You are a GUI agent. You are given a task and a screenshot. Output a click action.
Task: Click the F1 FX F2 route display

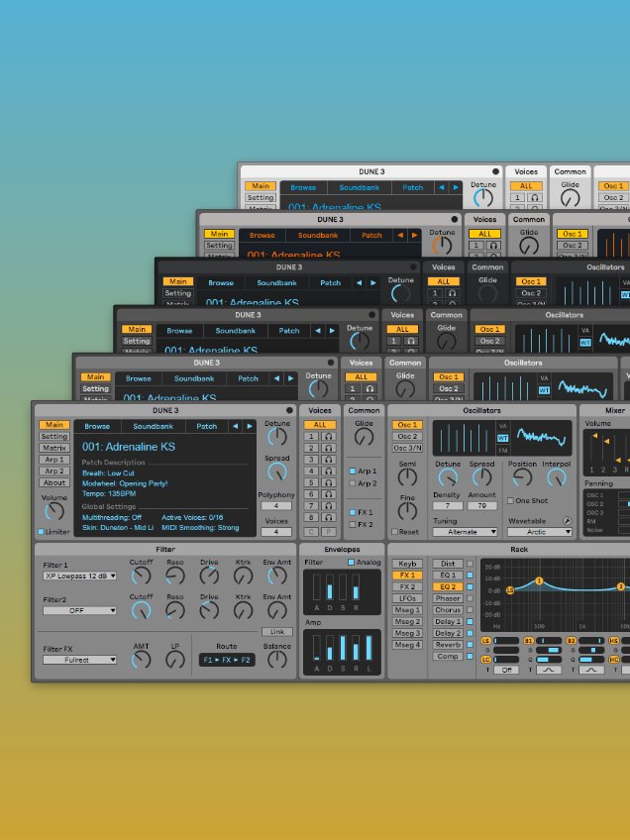point(227,660)
